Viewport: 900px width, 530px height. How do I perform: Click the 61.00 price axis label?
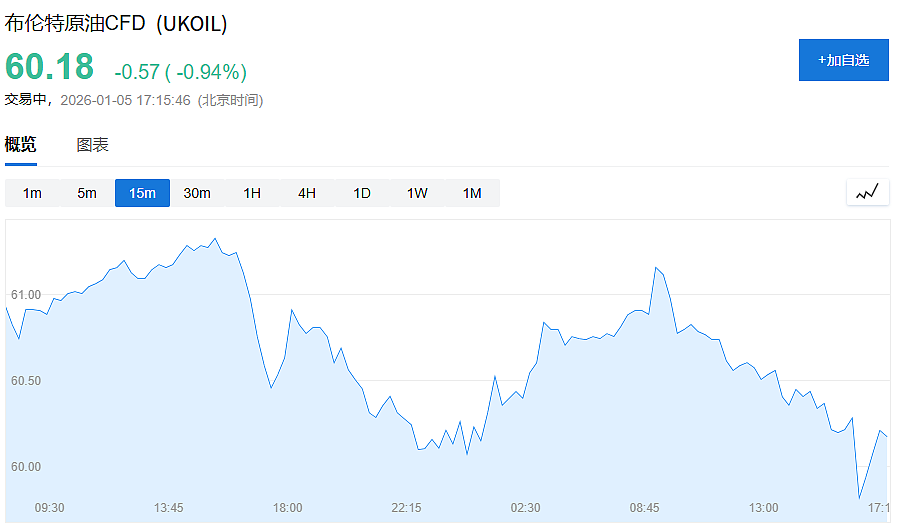26,295
